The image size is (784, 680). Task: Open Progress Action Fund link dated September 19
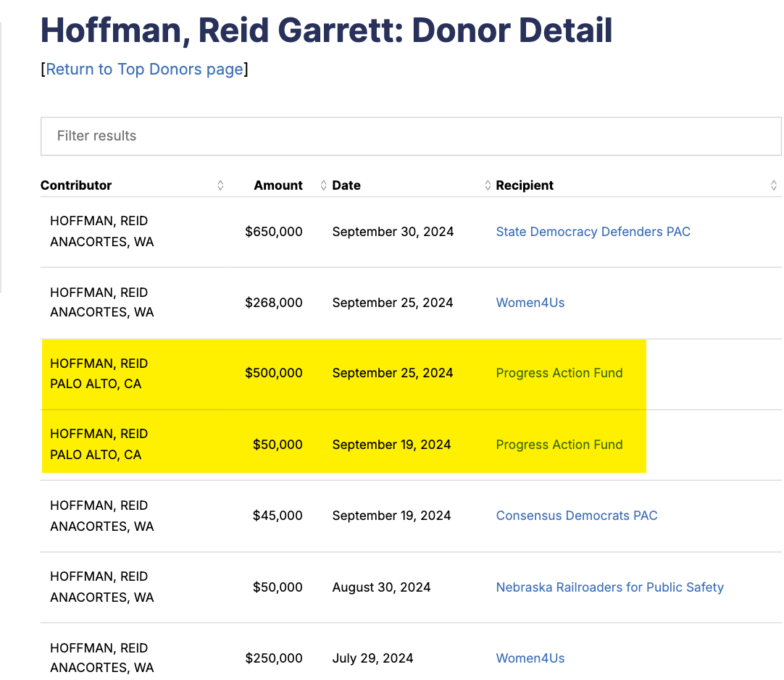[x=559, y=445]
